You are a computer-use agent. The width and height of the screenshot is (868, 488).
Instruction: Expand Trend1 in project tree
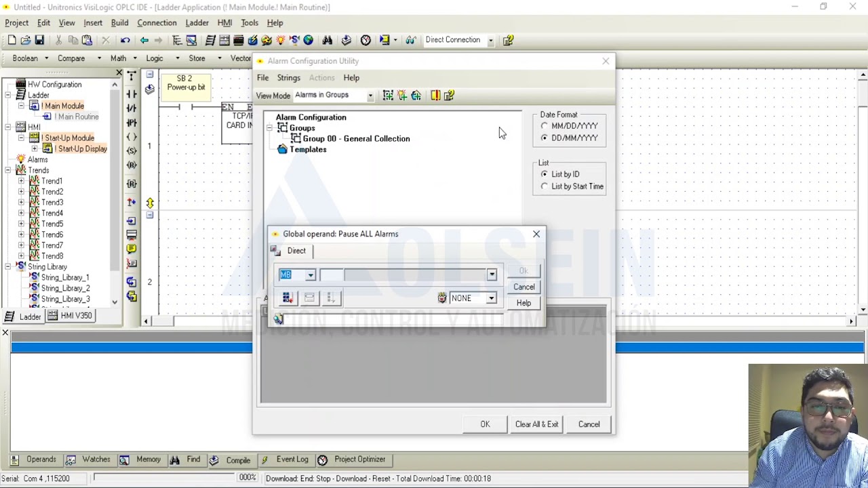pos(21,181)
